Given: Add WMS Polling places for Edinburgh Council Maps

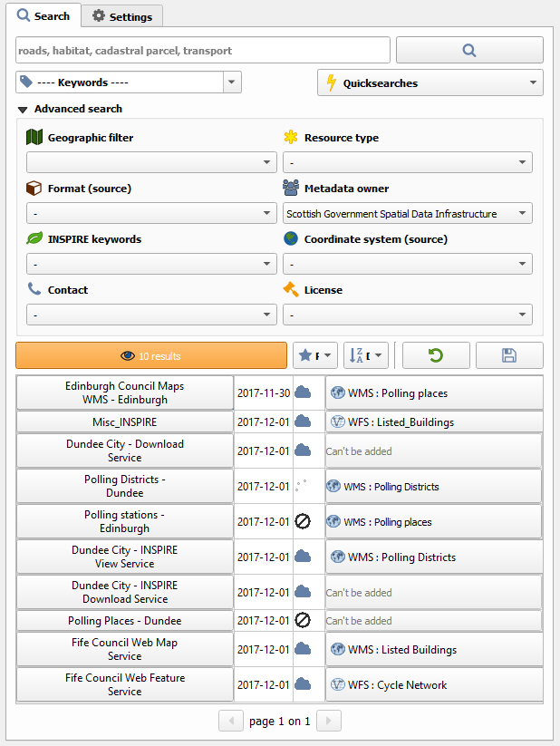Looking at the screenshot, I should coord(434,393).
